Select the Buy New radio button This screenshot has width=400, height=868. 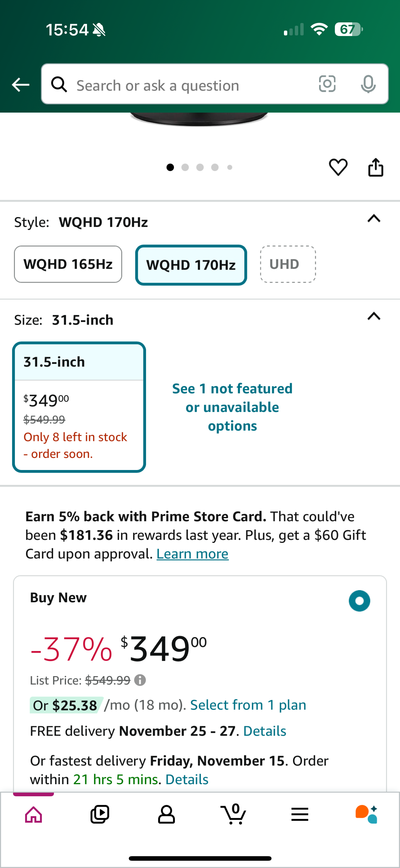point(359,601)
